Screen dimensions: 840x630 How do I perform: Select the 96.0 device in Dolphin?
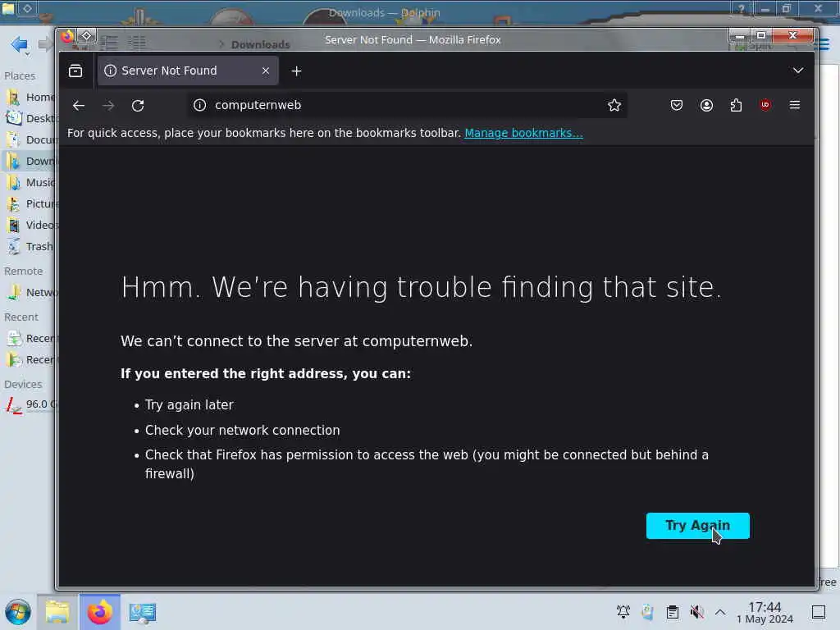[x=30, y=404]
